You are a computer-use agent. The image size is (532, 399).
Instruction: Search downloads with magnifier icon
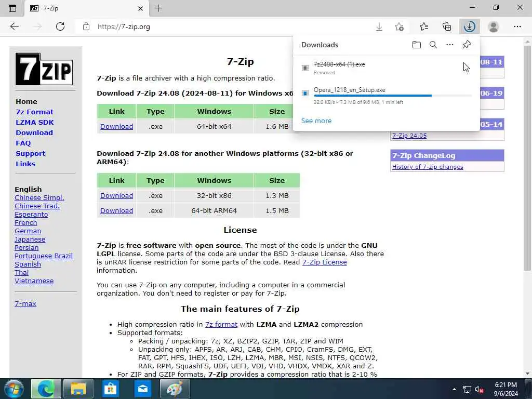tap(433, 45)
